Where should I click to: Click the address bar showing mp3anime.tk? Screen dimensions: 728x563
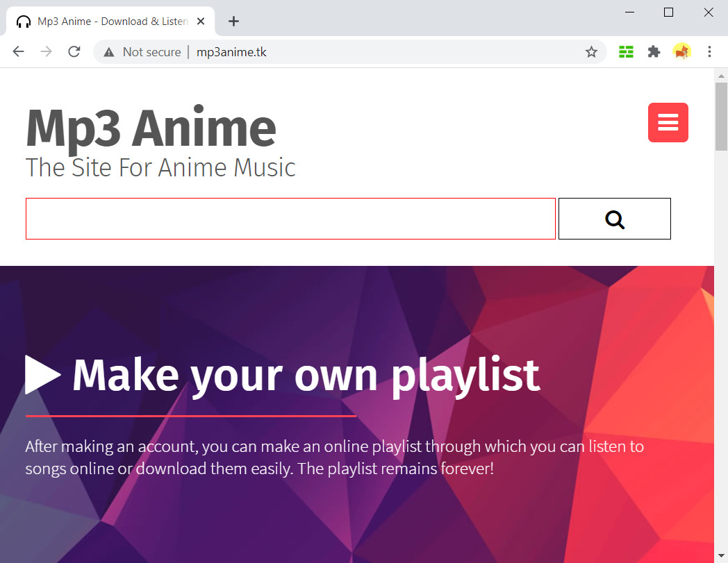pyautogui.click(x=231, y=51)
